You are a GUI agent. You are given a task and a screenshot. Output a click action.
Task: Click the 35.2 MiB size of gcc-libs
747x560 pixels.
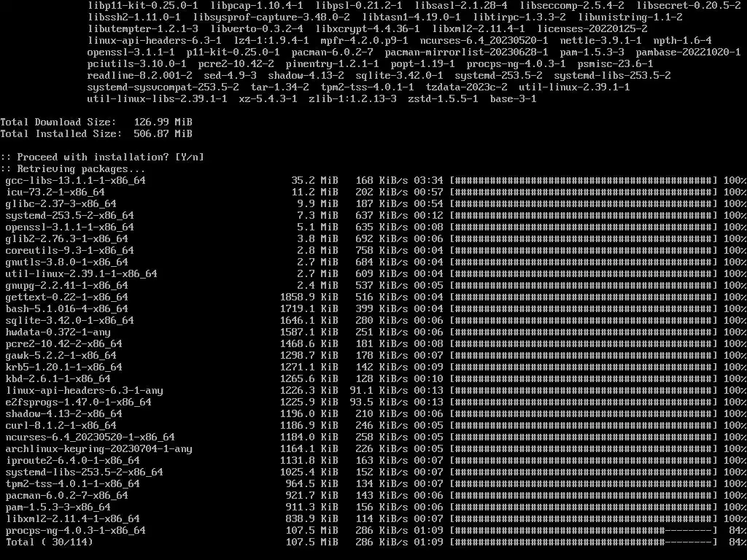click(314, 181)
